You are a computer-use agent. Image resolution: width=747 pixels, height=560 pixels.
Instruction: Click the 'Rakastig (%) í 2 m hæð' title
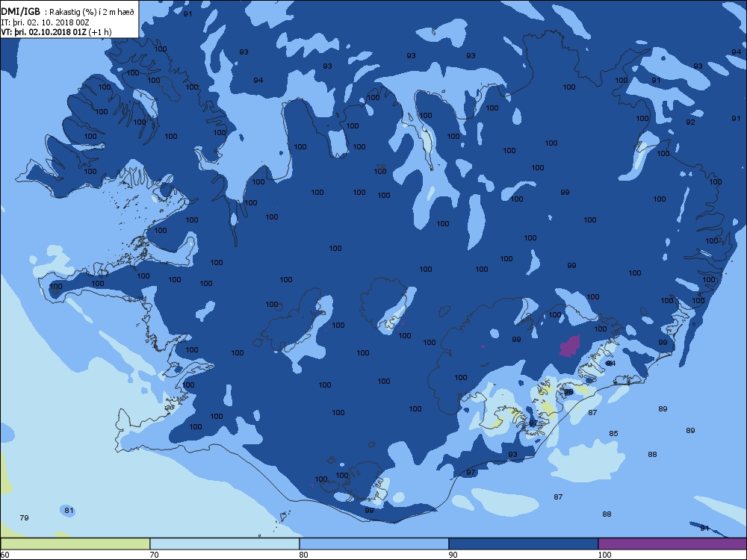click(x=92, y=13)
